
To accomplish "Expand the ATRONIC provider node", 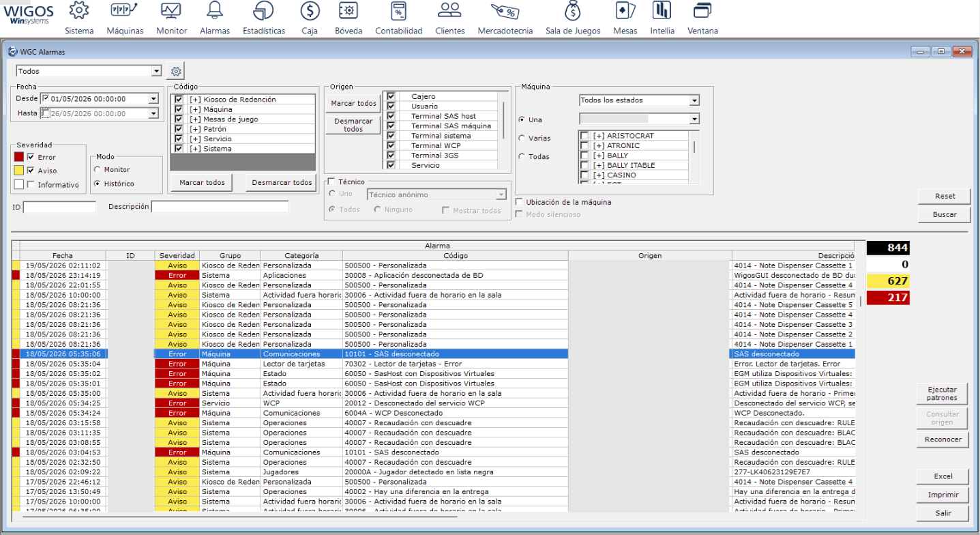I will [x=599, y=145].
